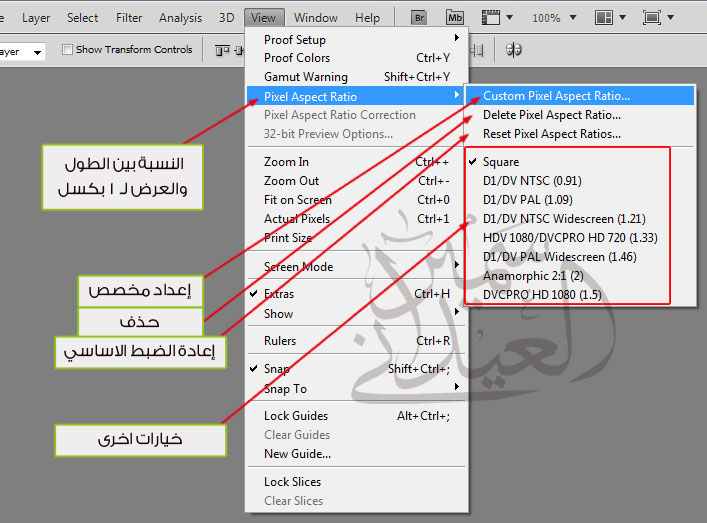
Task: Select Gamut Warning menu item
Action: pos(357,77)
